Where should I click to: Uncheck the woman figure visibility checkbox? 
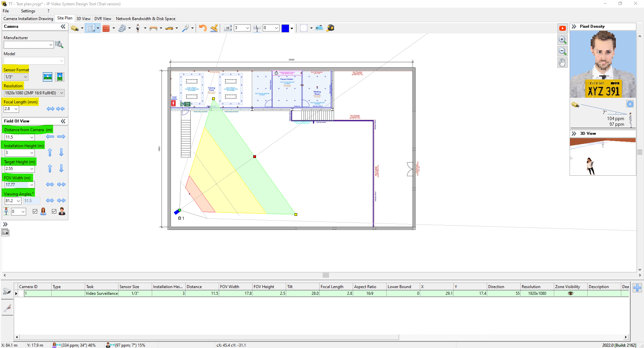coord(35,211)
